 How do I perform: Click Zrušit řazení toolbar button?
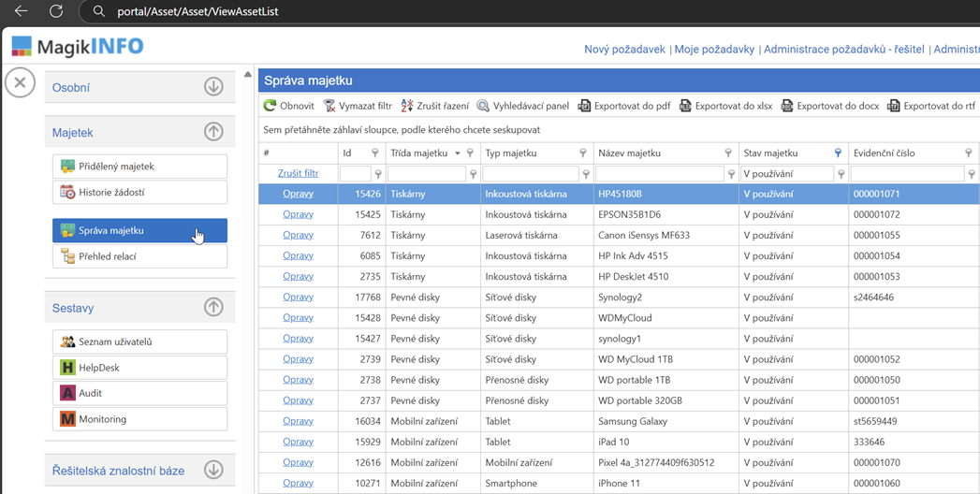(435, 106)
